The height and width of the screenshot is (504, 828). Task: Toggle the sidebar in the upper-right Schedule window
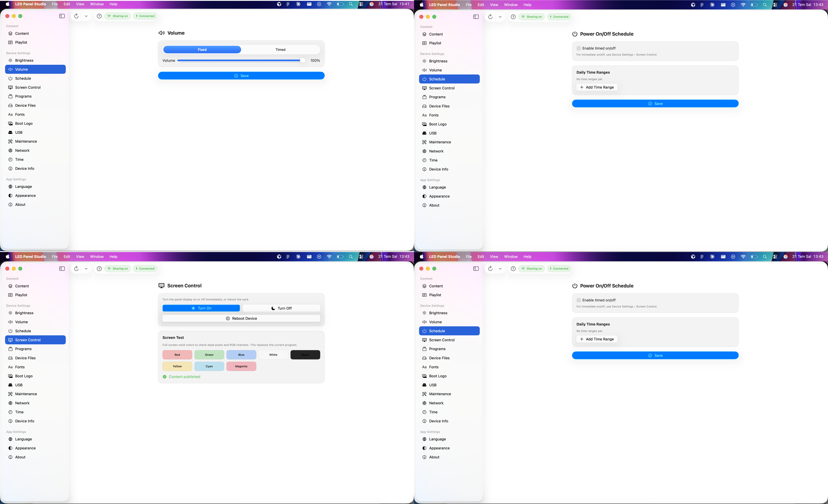click(x=476, y=17)
